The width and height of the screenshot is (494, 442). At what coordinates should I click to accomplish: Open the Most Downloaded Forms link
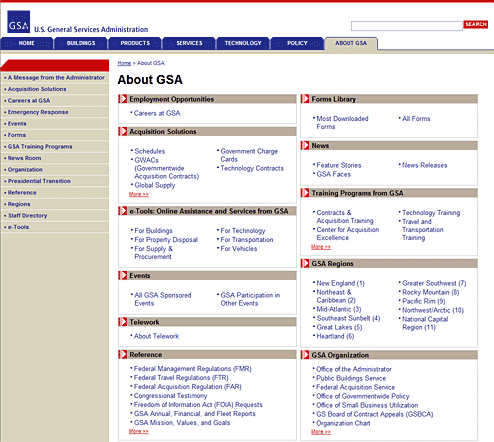[342, 122]
